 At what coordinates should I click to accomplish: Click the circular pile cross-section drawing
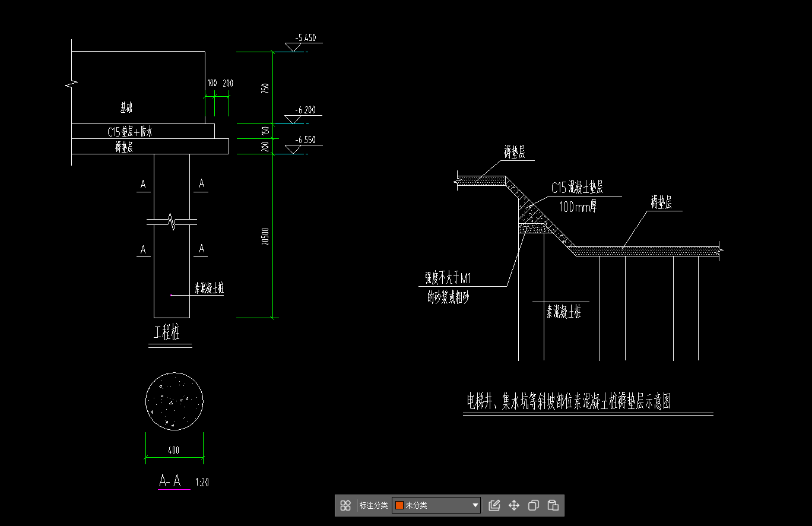[175, 401]
